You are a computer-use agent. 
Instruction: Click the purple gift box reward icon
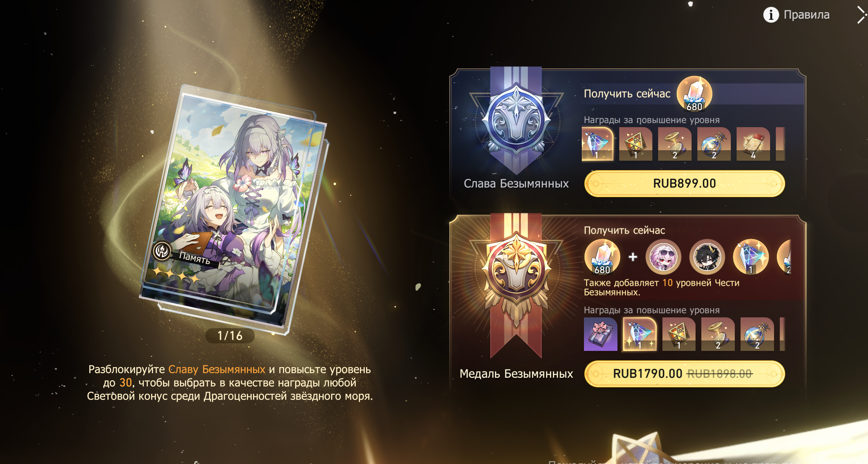click(601, 334)
